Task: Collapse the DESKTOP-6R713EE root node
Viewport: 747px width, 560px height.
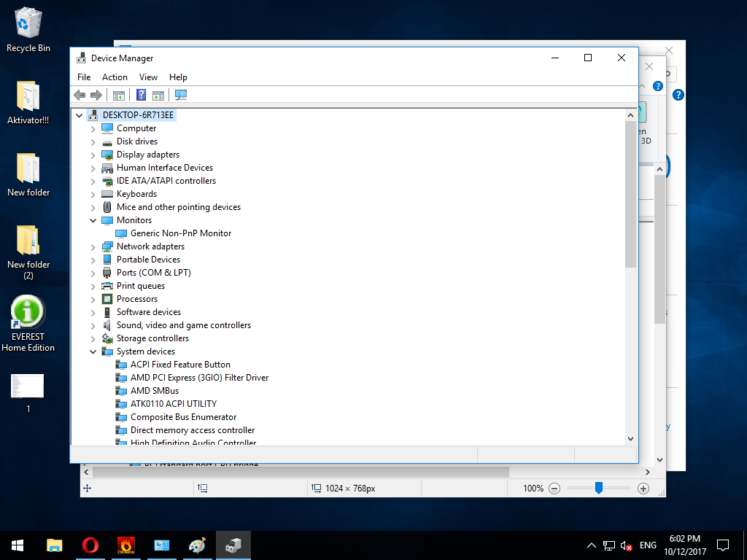Action: coord(79,115)
